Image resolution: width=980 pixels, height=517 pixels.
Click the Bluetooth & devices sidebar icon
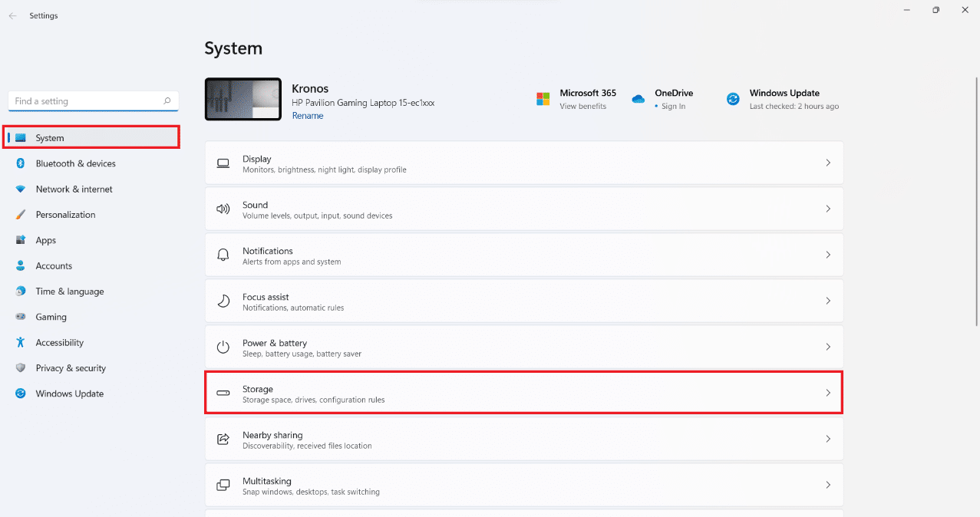[21, 163]
